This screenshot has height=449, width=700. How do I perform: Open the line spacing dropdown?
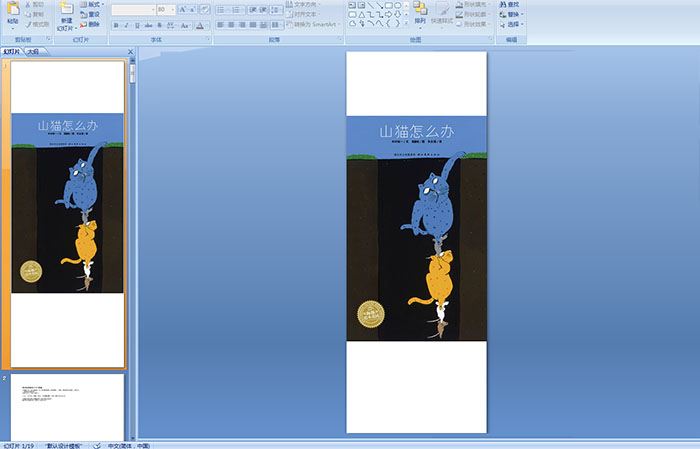(x=276, y=9)
